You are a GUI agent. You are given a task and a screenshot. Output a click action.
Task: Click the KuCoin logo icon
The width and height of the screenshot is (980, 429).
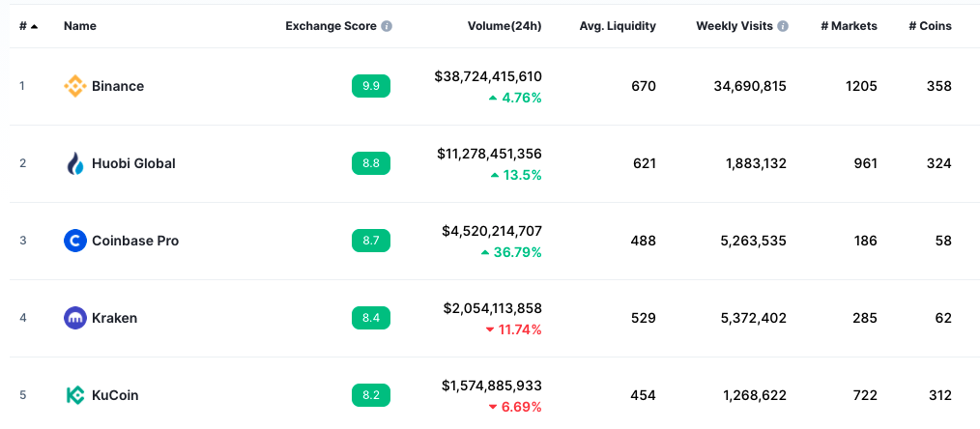click(x=74, y=395)
